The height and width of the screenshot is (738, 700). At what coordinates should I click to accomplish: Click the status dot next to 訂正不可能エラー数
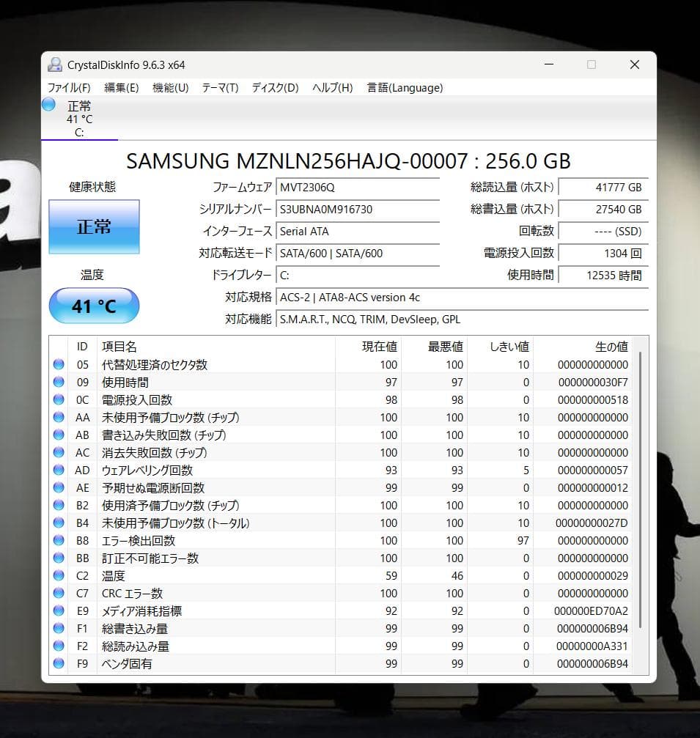click(59, 558)
